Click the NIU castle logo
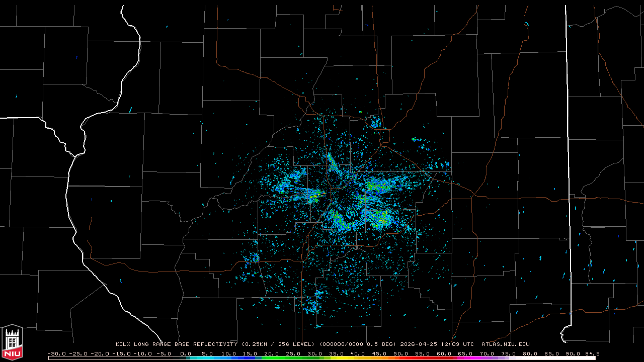Screen dimensions: 644x362 (12, 342)
